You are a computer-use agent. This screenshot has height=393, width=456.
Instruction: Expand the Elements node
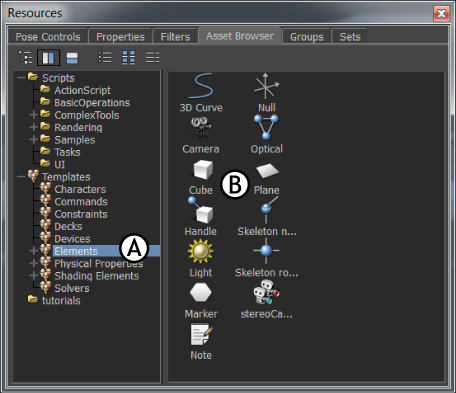point(34,251)
